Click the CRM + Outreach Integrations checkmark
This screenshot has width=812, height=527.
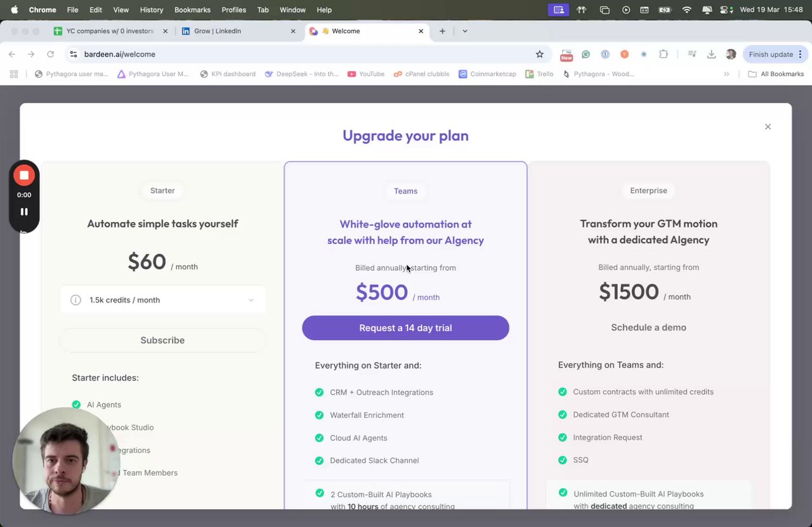pyautogui.click(x=319, y=393)
